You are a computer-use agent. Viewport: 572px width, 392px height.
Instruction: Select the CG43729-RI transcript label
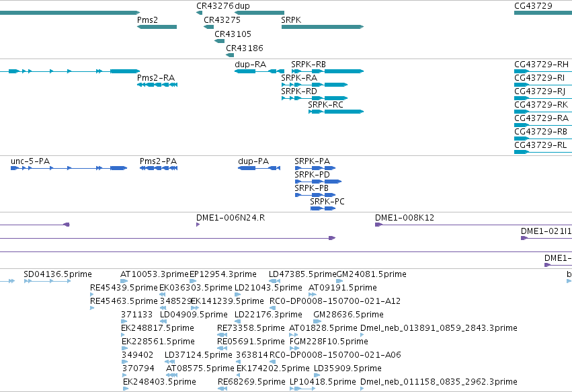pyautogui.click(x=540, y=78)
